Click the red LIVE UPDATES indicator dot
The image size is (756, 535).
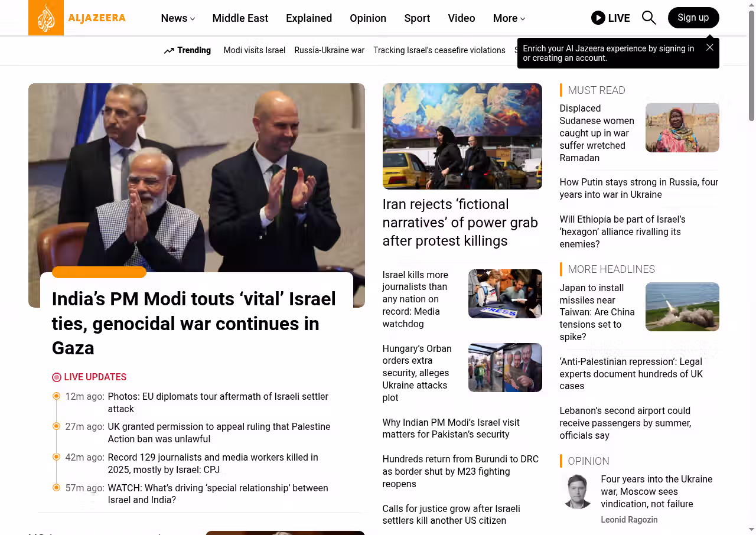click(x=57, y=377)
